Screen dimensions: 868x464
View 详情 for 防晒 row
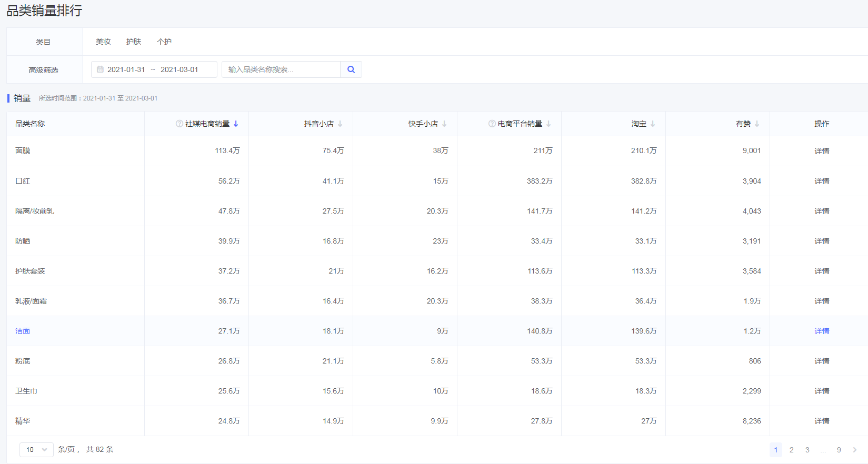[x=822, y=241]
